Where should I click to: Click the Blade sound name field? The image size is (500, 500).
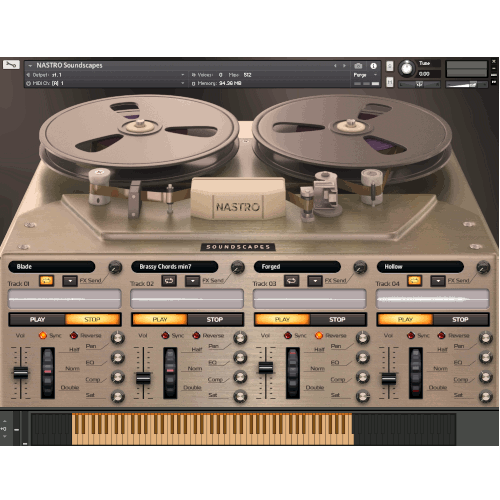(52, 267)
